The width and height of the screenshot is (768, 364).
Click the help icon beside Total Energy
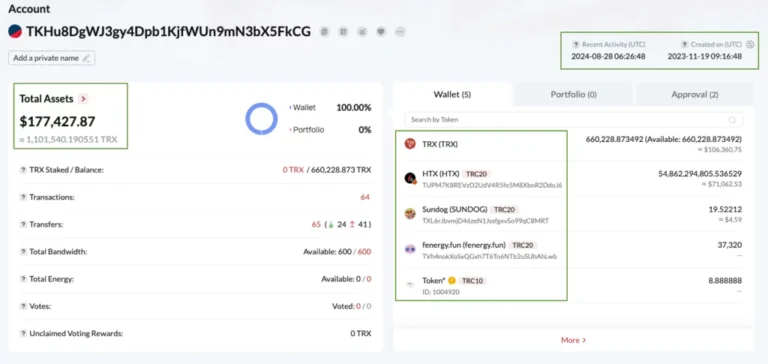tap(23, 279)
